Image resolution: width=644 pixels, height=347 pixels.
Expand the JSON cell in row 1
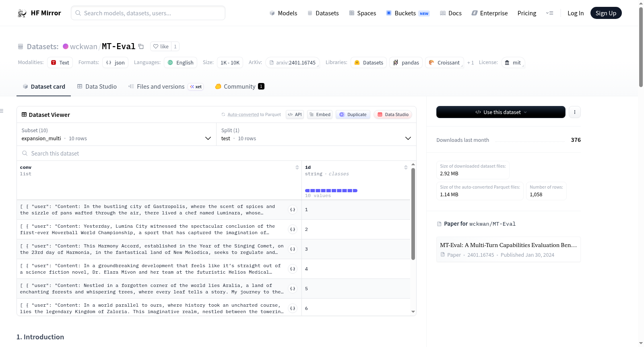click(x=293, y=210)
